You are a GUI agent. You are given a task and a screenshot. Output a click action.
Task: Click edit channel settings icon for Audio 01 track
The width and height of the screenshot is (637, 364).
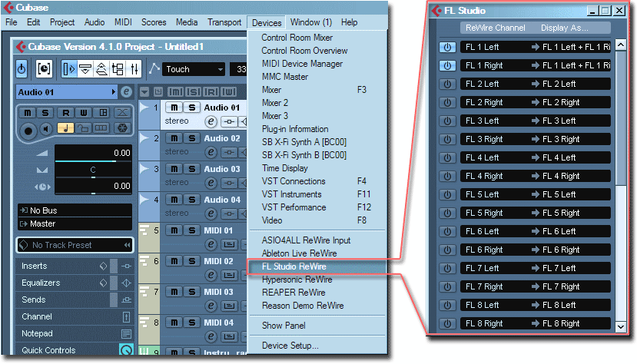point(211,121)
